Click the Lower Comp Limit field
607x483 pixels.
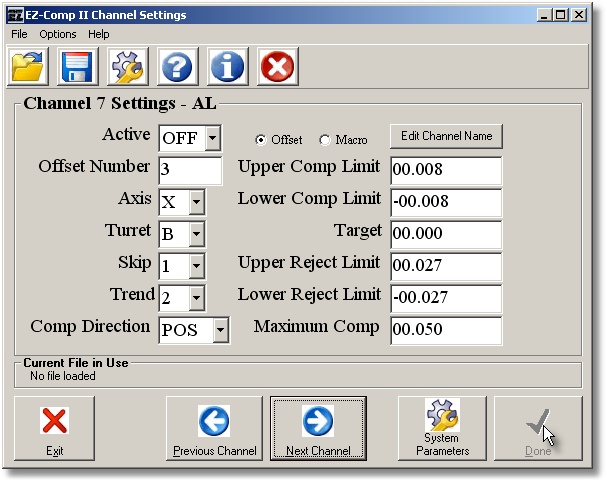446,202
